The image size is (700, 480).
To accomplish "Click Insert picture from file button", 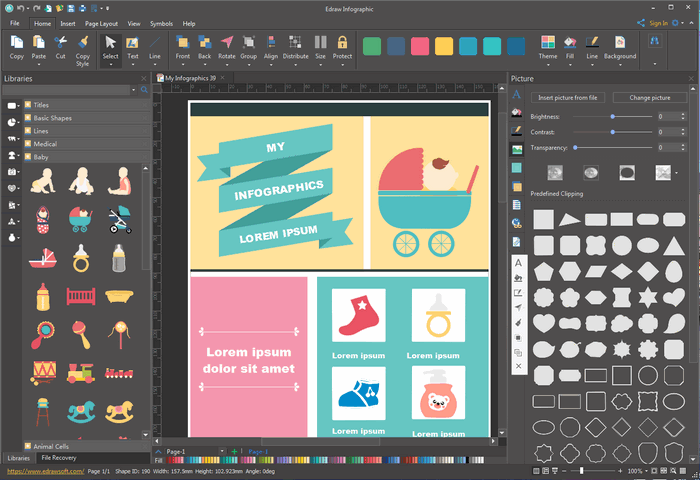I will (568, 98).
